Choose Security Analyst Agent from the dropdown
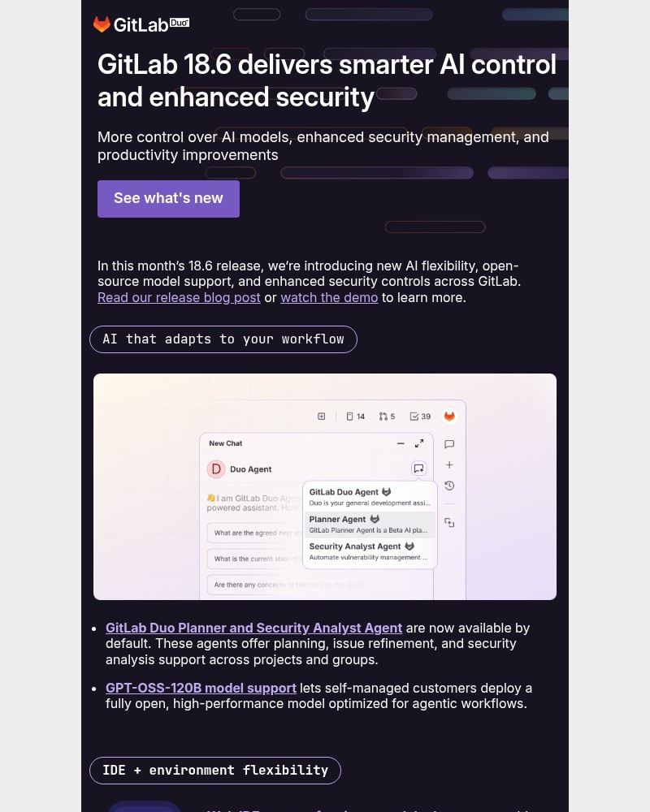650x812 pixels. click(354, 546)
